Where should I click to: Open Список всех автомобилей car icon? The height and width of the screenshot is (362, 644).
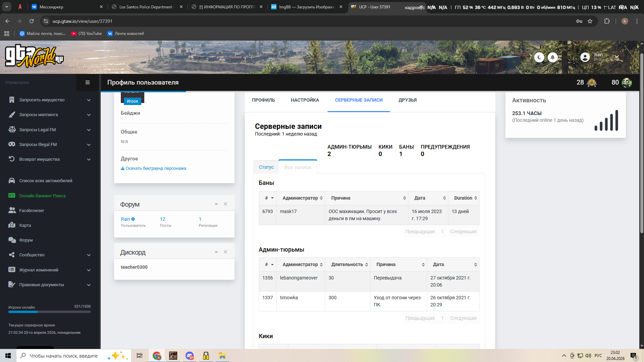coord(12,181)
